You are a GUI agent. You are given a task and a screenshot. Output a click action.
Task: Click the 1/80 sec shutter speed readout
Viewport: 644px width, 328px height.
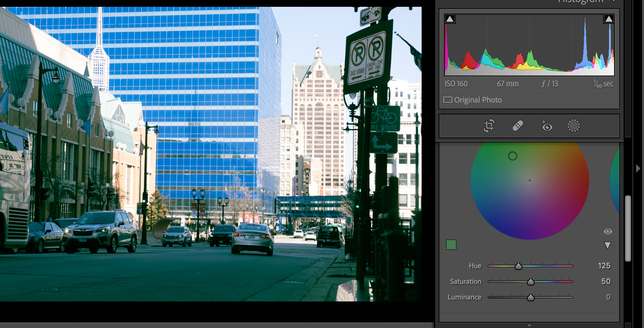[x=604, y=84]
